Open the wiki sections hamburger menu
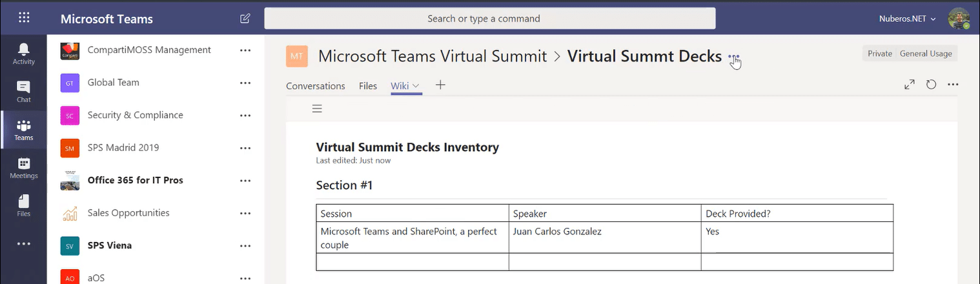980x284 pixels. coord(317,108)
